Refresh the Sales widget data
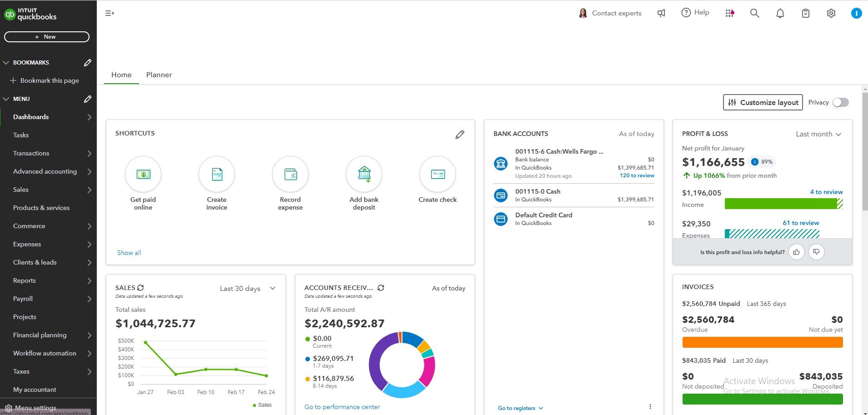Image resolution: width=868 pixels, height=415 pixels. (x=140, y=288)
